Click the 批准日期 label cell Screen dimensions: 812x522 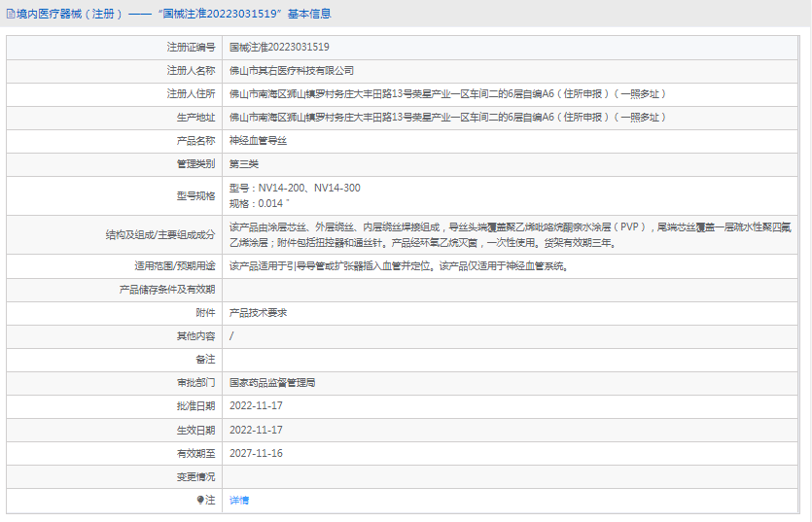click(115, 406)
